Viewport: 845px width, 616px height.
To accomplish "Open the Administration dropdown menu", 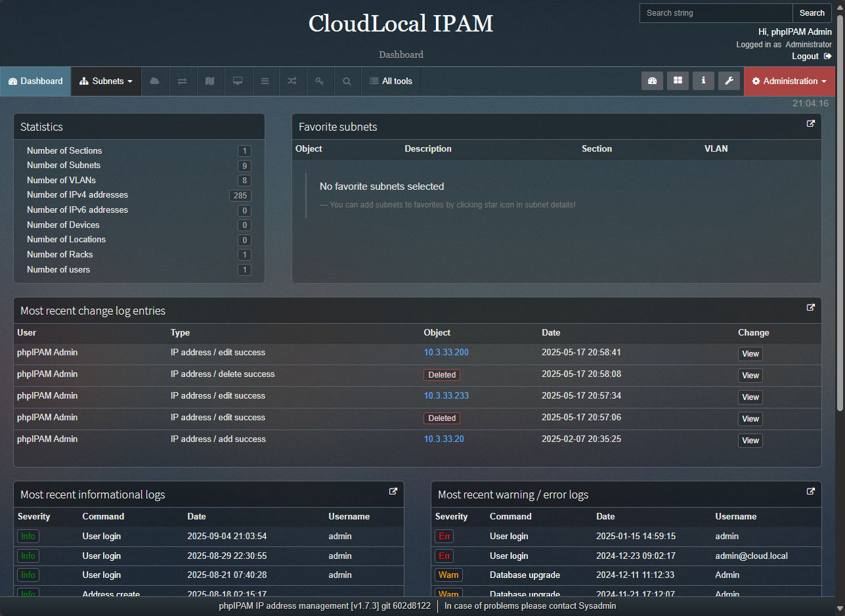I will [790, 81].
